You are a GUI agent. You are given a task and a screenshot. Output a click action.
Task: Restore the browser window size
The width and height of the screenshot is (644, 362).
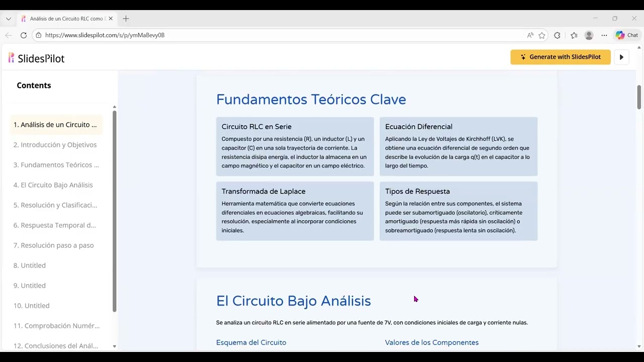615,19
